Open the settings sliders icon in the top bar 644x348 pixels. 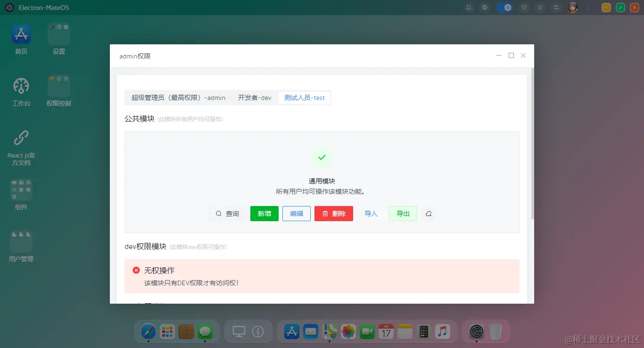(x=556, y=7)
